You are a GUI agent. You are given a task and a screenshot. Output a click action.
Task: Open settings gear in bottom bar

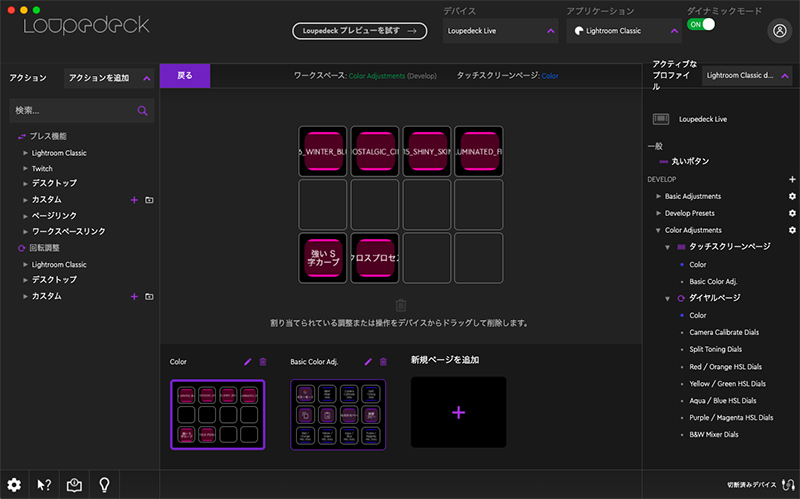pos(14,485)
